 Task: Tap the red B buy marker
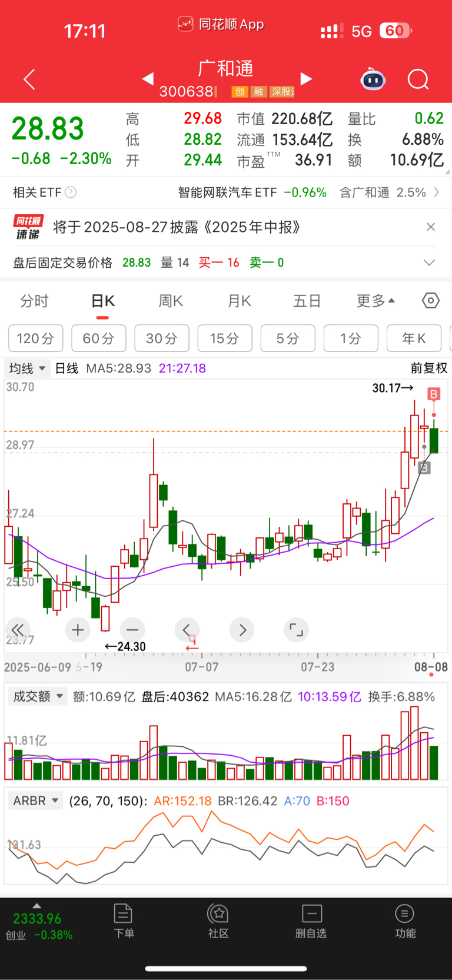[434, 394]
